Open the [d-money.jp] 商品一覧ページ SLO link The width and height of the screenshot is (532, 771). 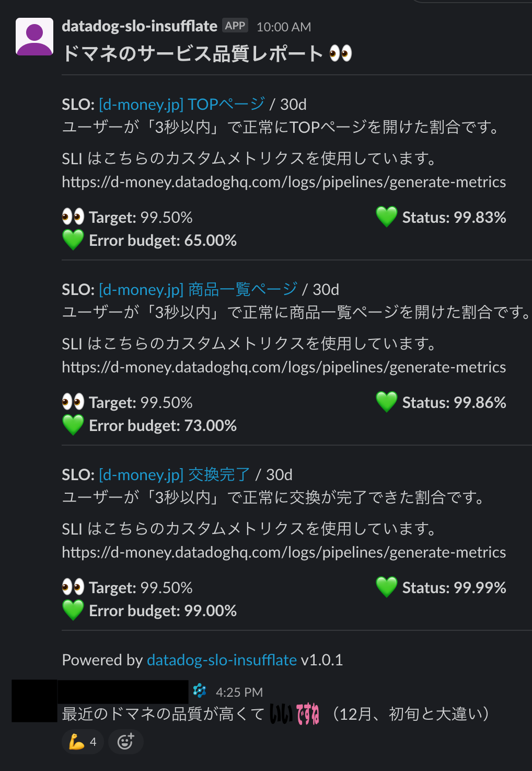pos(198,289)
